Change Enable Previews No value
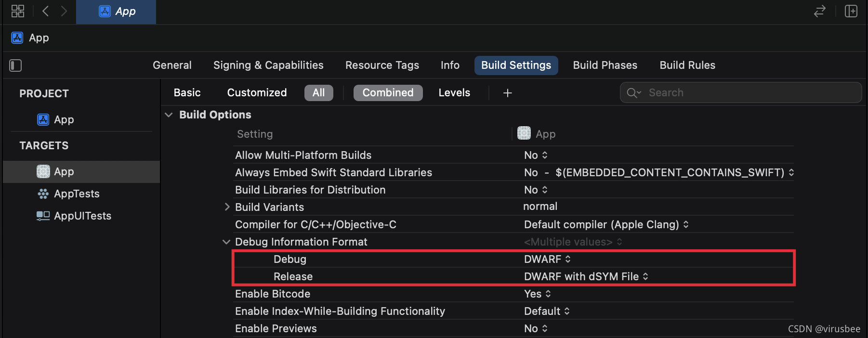The width and height of the screenshot is (868, 338). 536,328
